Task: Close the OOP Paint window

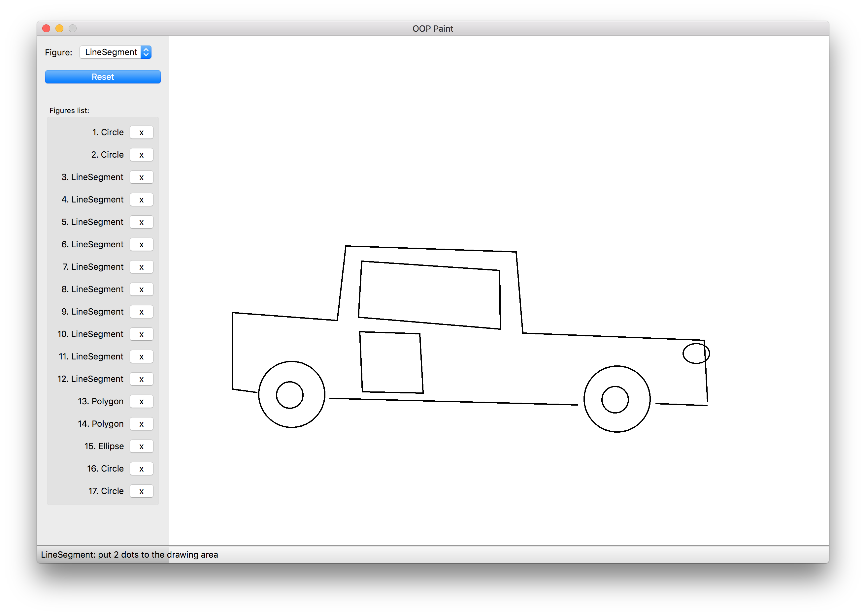Action: point(46,28)
